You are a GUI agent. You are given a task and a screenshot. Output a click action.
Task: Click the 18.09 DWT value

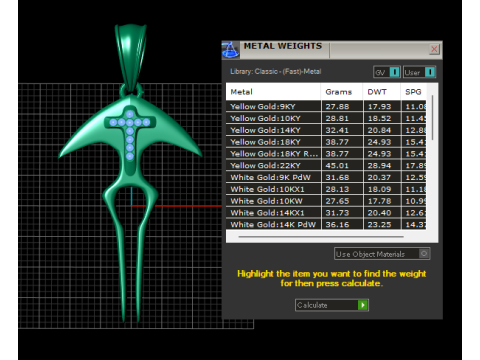379,189
